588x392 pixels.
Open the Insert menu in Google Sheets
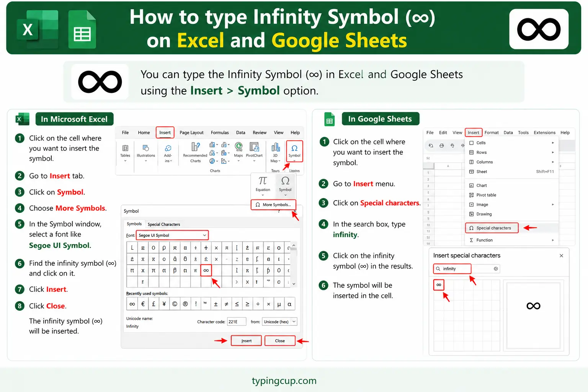[x=474, y=132]
